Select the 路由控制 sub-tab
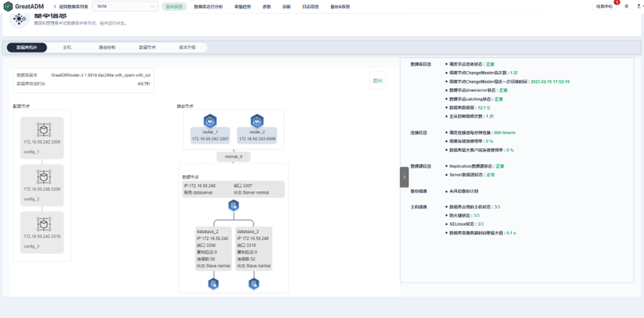 pyautogui.click(x=107, y=48)
